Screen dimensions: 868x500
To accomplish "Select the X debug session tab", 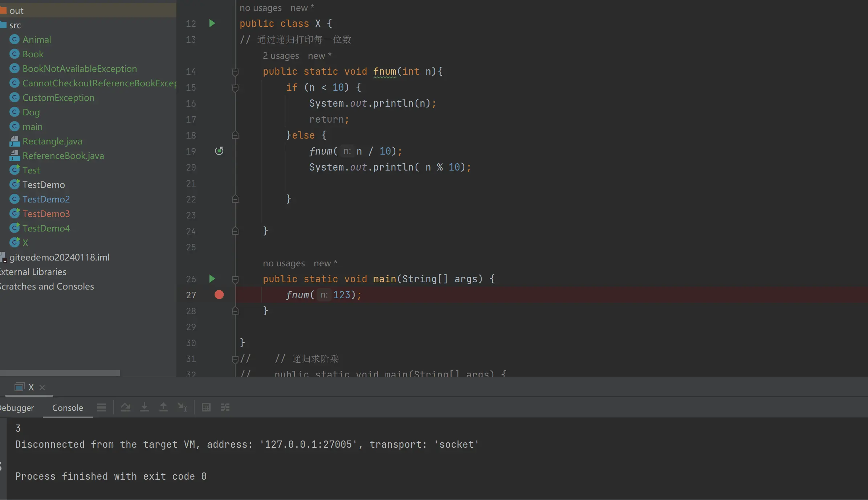I will pos(29,387).
